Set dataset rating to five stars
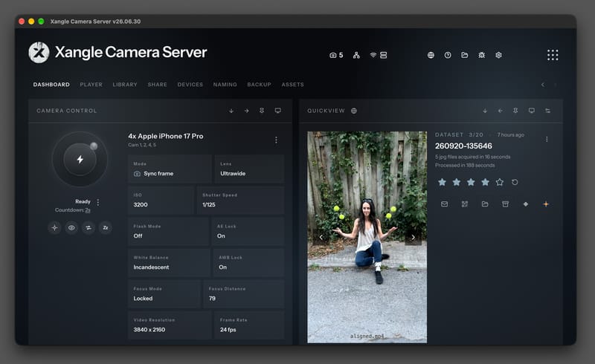Image resolution: width=595 pixels, height=364 pixels. (x=500, y=182)
